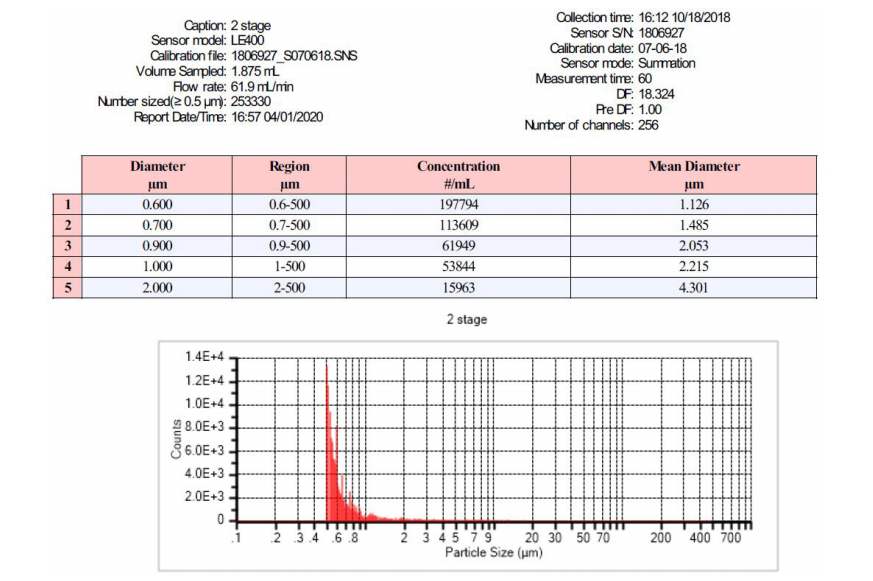Click the 0.7-500 region cell
Screen dimensions: 873x581
[x=290, y=225]
